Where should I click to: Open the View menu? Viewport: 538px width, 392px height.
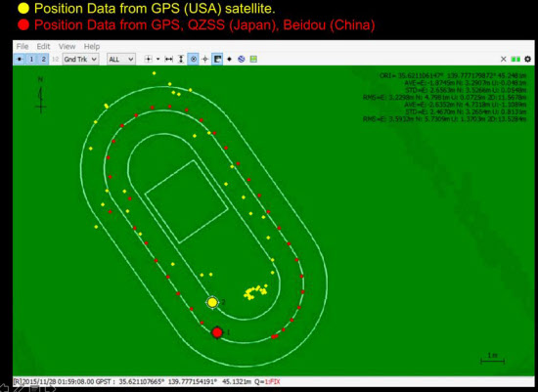tap(67, 46)
